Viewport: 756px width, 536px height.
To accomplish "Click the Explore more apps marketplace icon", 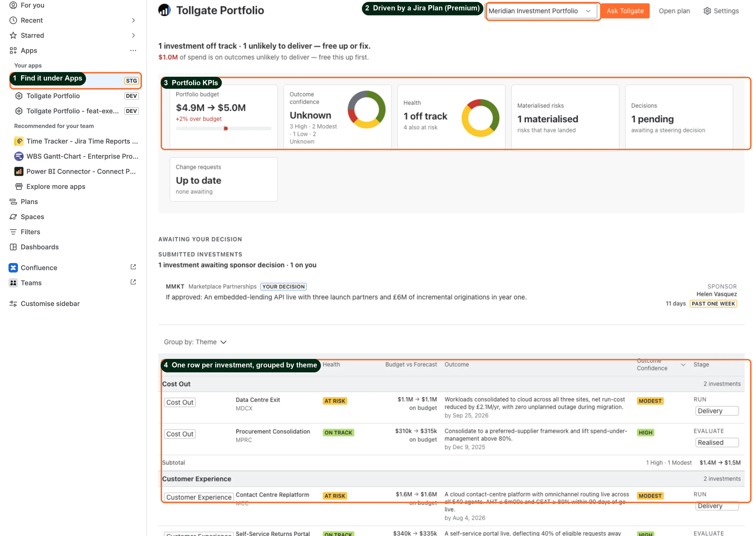I will tap(19, 187).
